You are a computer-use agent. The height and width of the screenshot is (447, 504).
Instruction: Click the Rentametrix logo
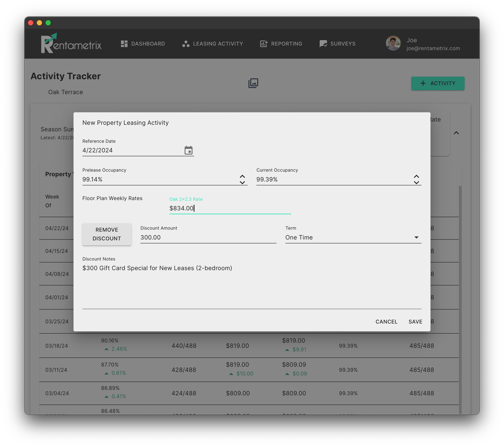pos(71,43)
